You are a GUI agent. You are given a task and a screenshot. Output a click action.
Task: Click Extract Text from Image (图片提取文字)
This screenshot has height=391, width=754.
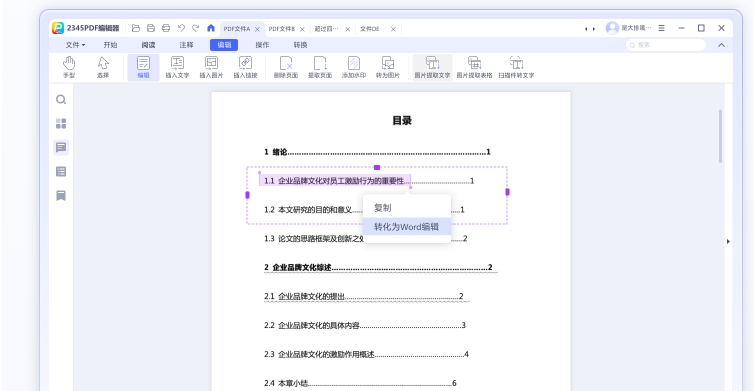[432, 67]
